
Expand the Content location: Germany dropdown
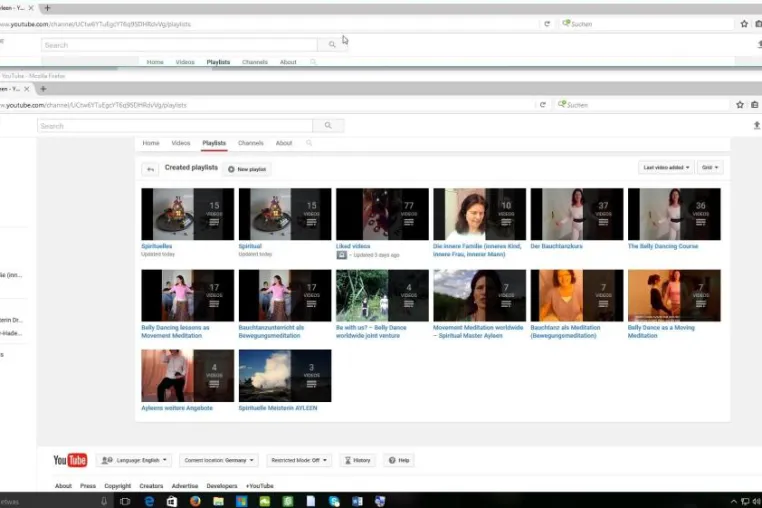pos(219,460)
